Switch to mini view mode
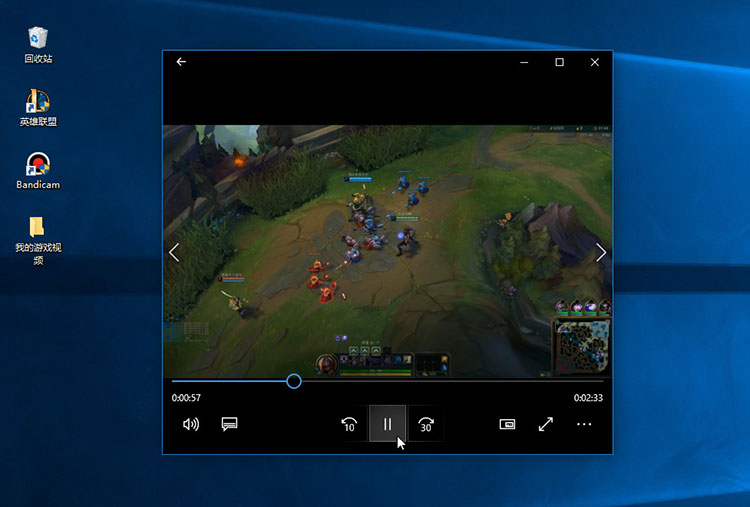The width and height of the screenshot is (750, 507). pyautogui.click(x=507, y=424)
